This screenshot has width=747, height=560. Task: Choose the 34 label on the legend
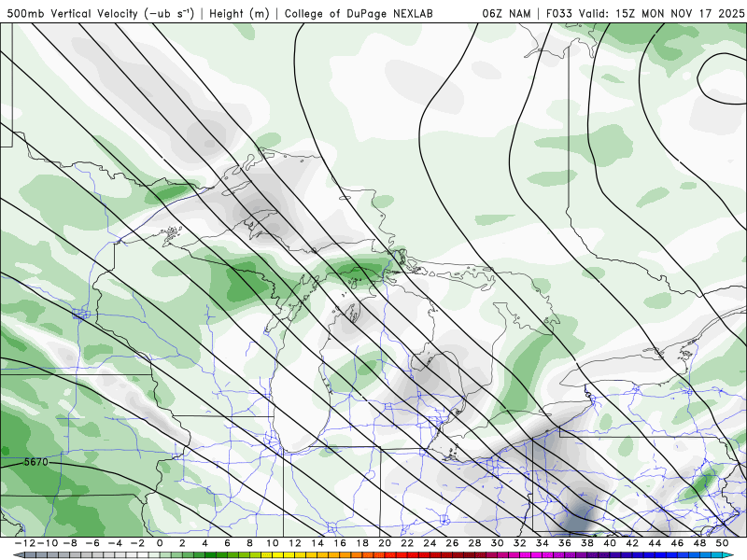point(543,543)
